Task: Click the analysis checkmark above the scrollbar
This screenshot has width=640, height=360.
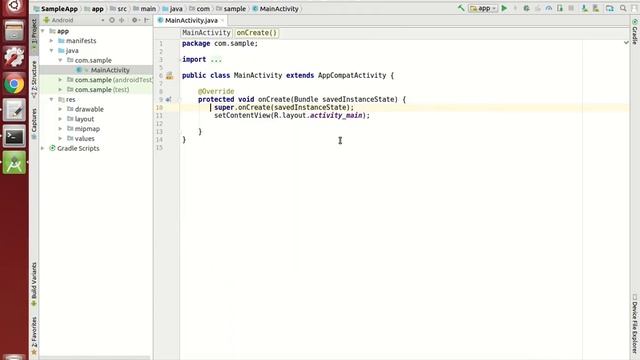Action: [626, 42]
